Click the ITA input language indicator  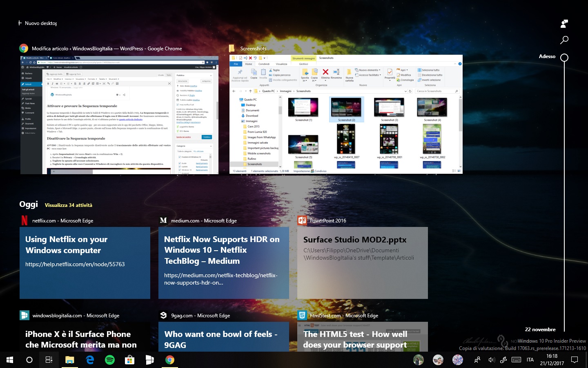530,360
